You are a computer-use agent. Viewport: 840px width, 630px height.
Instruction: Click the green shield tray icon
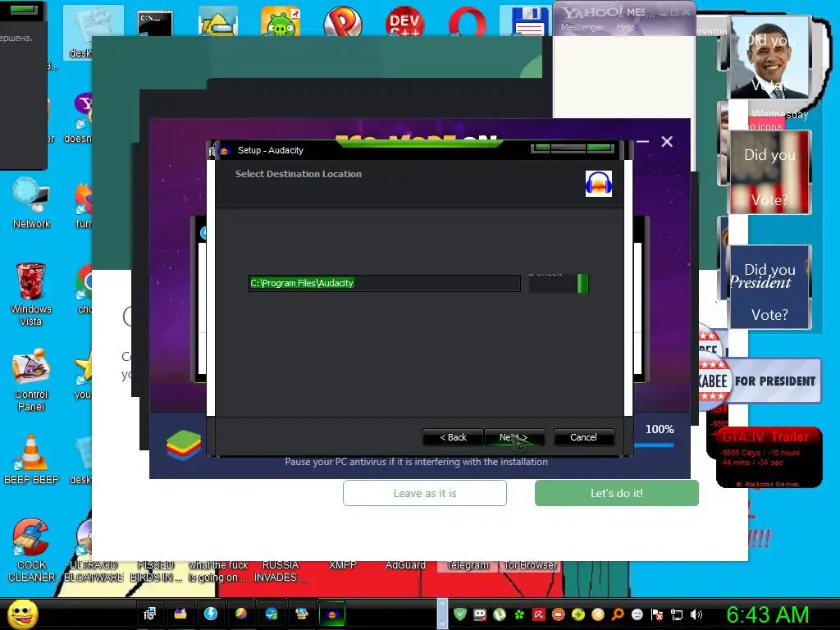point(459,614)
